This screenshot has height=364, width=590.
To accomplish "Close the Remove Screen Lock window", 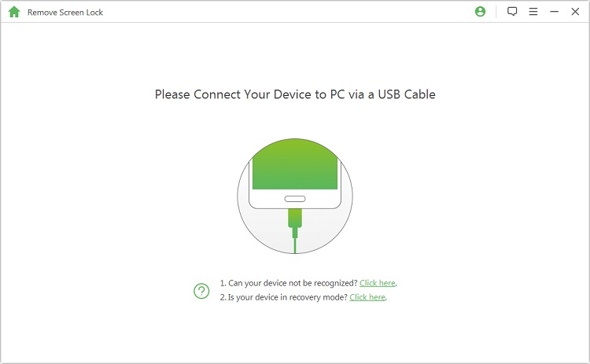I will click(575, 12).
